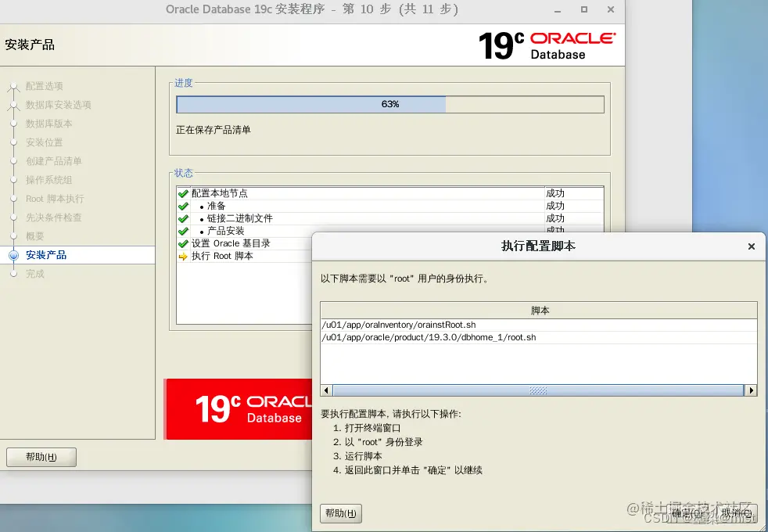Minimize the Oracle installer window
Viewport: 768px width, 532px height.
[558, 10]
